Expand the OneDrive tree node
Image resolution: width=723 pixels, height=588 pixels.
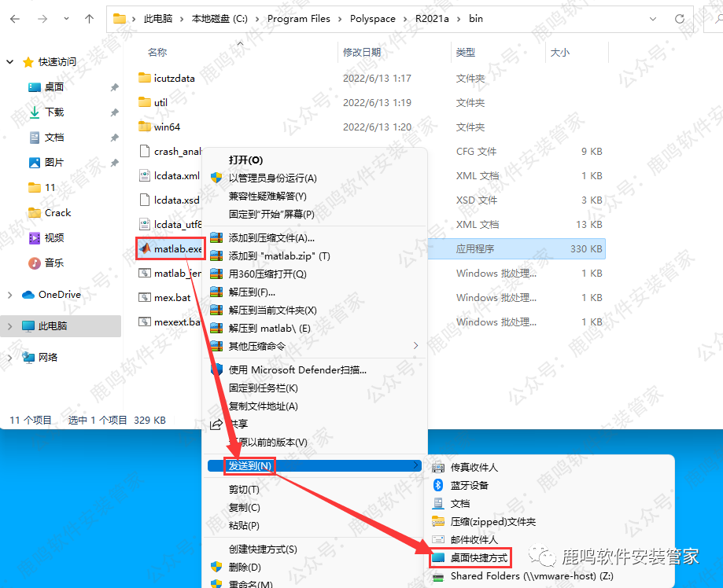[10, 295]
